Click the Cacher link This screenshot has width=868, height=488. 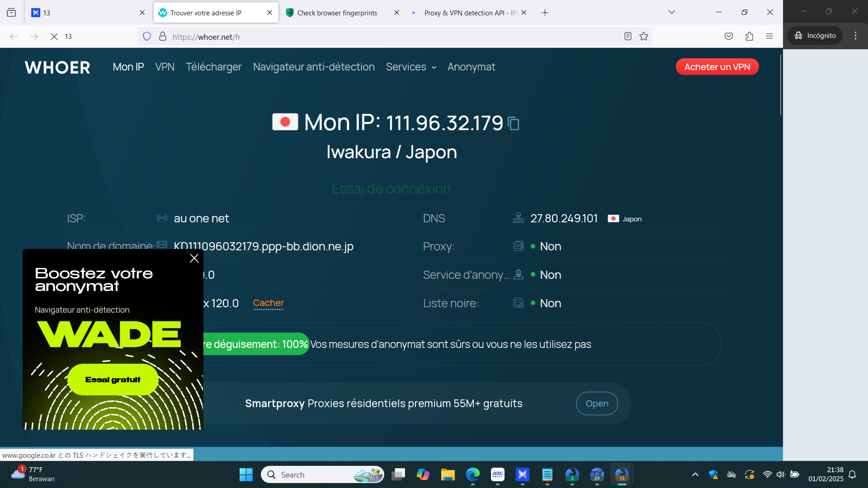click(x=268, y=303)
